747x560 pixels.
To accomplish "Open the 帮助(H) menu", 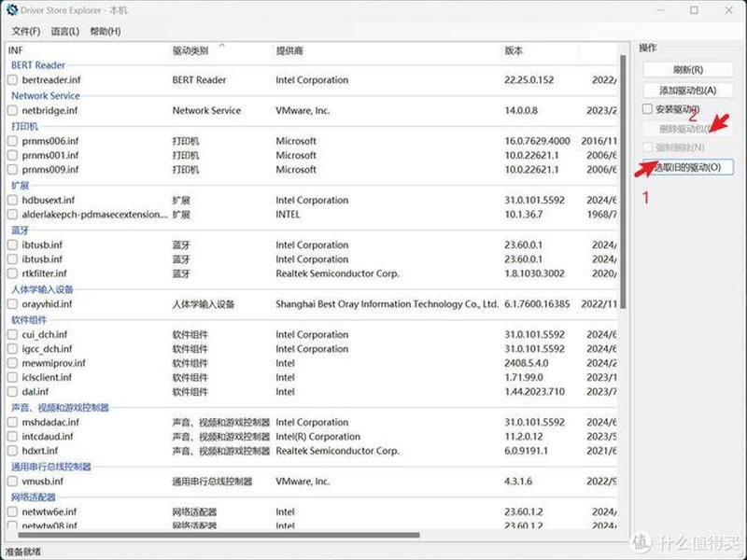I will [x=106, y=32].
